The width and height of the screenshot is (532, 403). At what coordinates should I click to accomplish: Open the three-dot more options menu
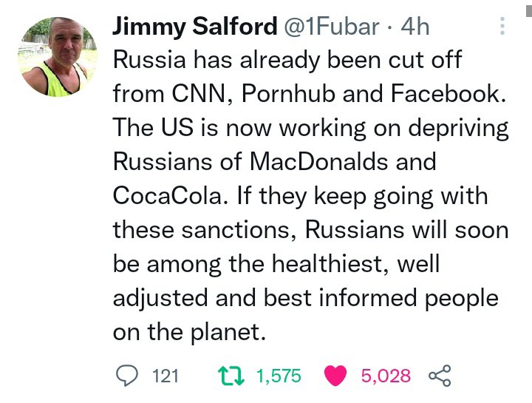(x=502, y=27)
